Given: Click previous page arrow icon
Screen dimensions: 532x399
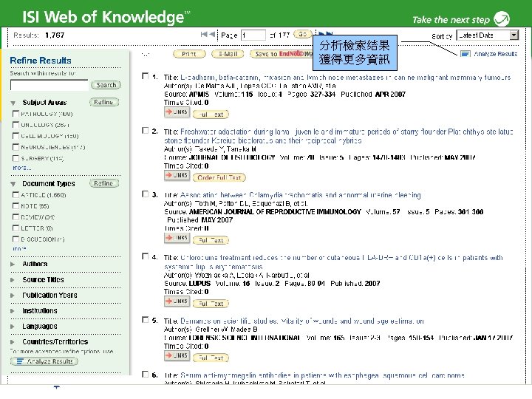Looking at the screenshot, I should (x=212, y=34).
